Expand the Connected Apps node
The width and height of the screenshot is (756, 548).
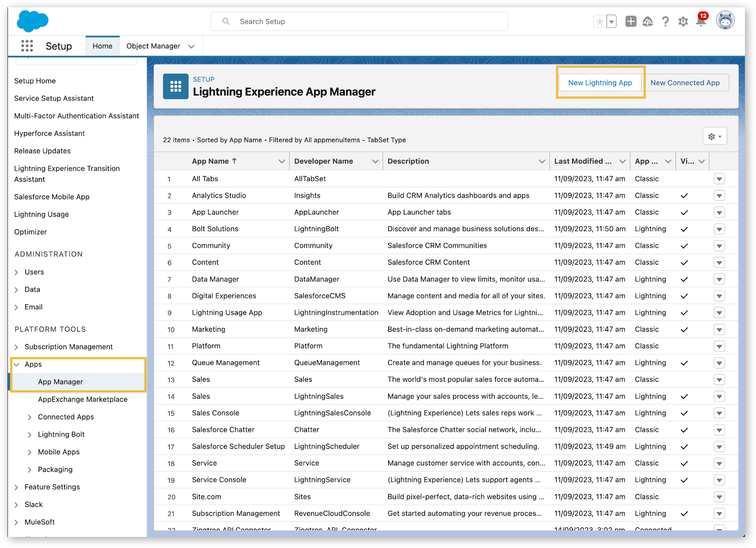30,417
